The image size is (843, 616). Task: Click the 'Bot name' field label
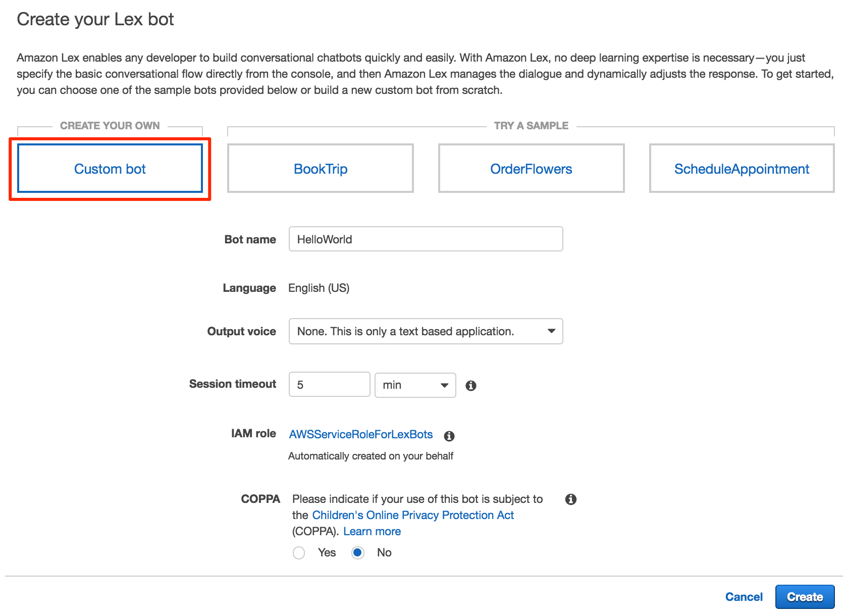tap(250, 239)
